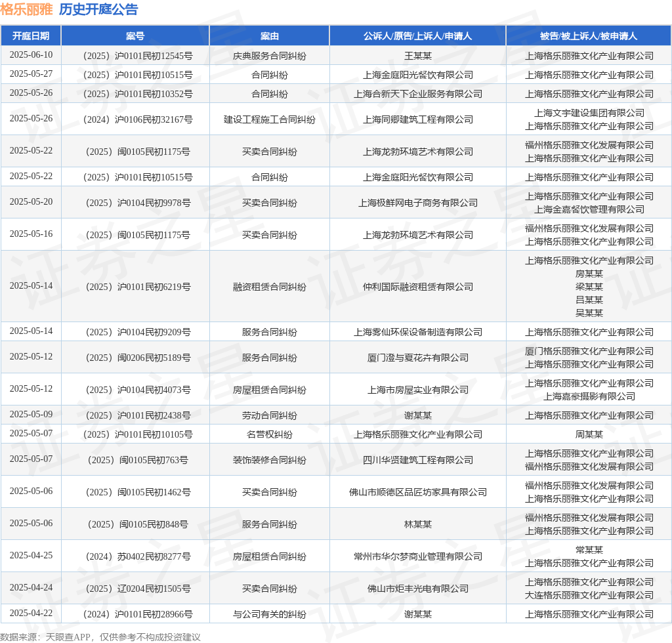Click 建设工程施工合同纠纷 cause cell
Image resolution: width=672 pixels, height=643 pixels.
[270, 120]
